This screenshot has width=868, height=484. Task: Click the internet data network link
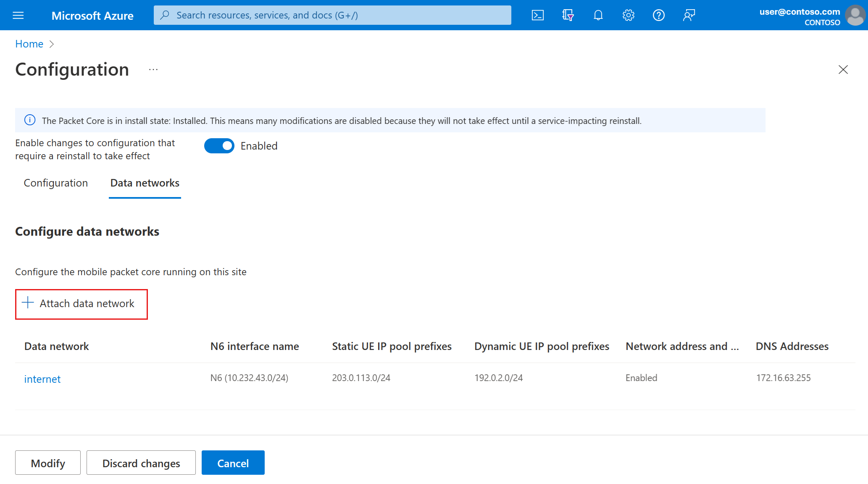(x=42, y=379)
